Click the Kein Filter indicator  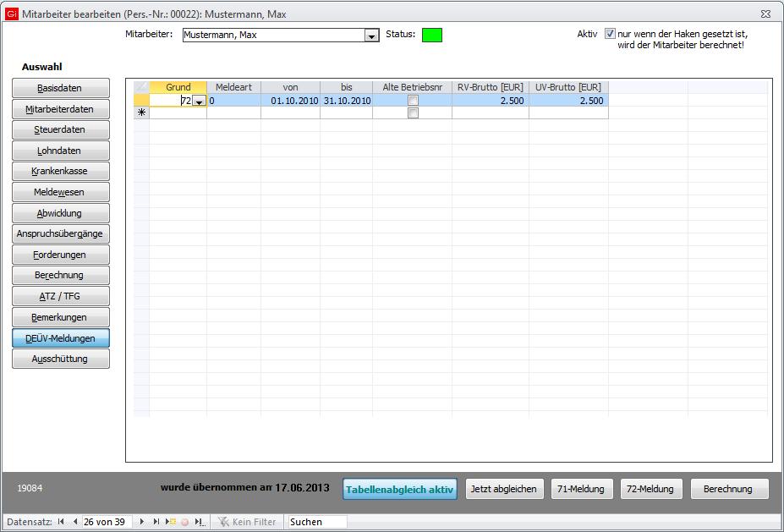pyautogui.click(x=247, y=522)
